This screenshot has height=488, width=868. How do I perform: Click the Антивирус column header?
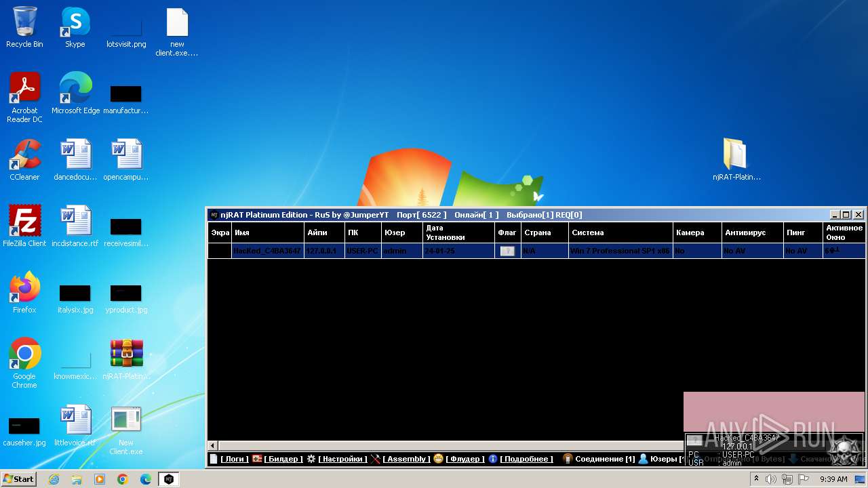[x=753, y=232]
